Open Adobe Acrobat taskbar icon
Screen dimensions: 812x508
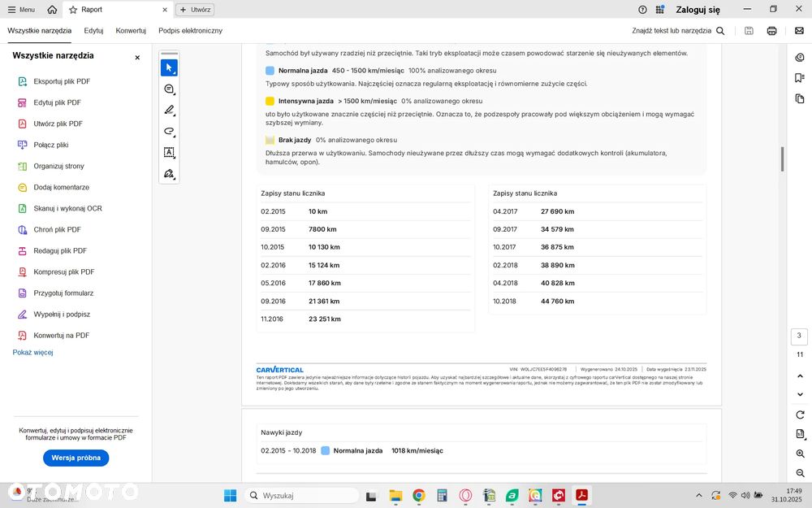(581, 496)
